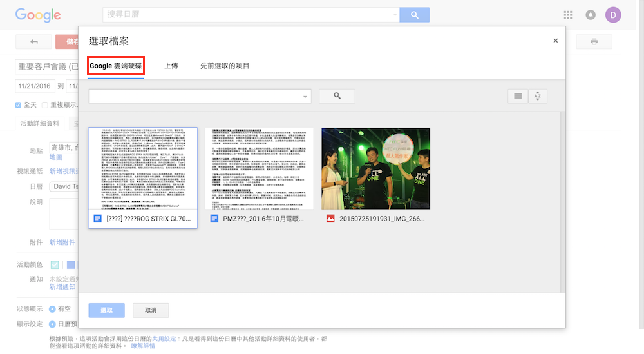Open the notifications bell icon
Viewport: 644px width, 354px height.
coord(591,15)
